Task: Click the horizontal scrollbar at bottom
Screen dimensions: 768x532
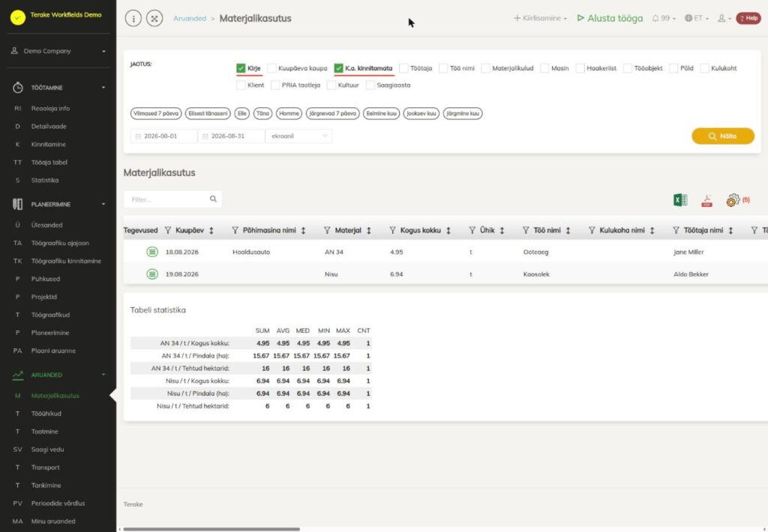Action: [211, 529]
